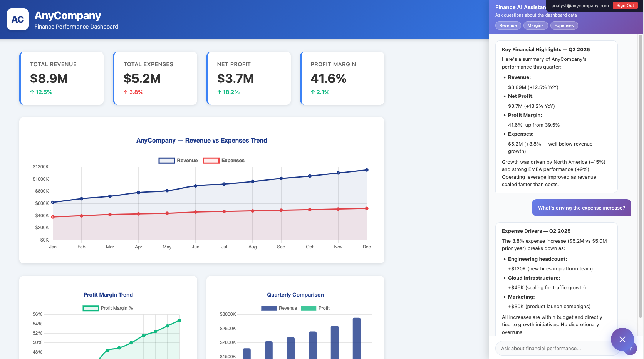This screenshot has width=644, height=359.
Task: Click the tallest bar in Quarterly Comparison
Action: click(x=357, y=338)
